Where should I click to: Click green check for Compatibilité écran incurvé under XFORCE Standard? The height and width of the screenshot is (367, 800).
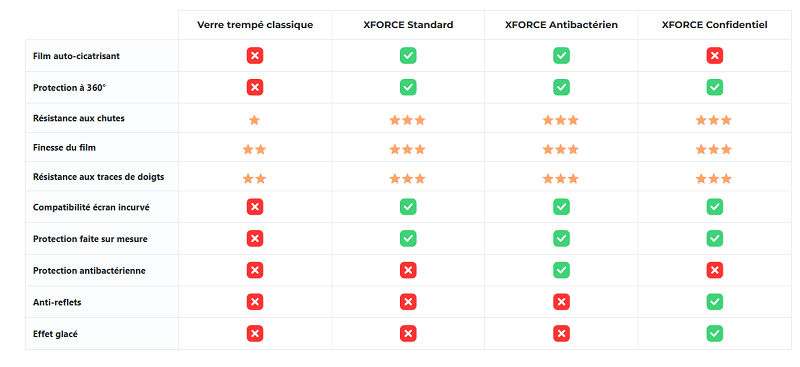408,207
